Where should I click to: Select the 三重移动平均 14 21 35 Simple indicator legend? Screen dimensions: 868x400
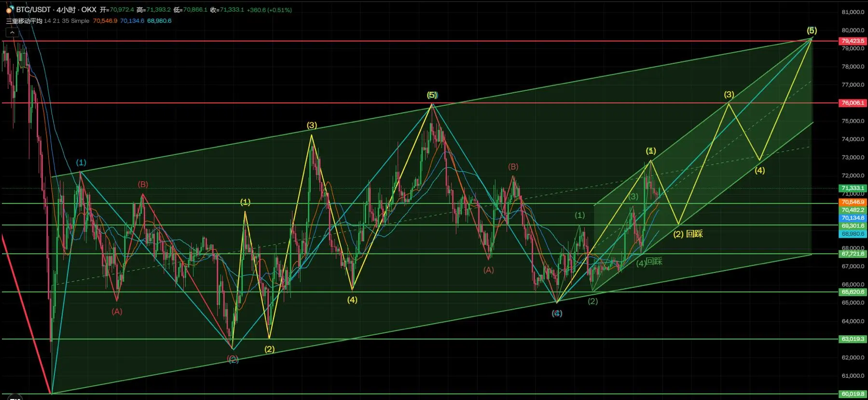point(48,21)
